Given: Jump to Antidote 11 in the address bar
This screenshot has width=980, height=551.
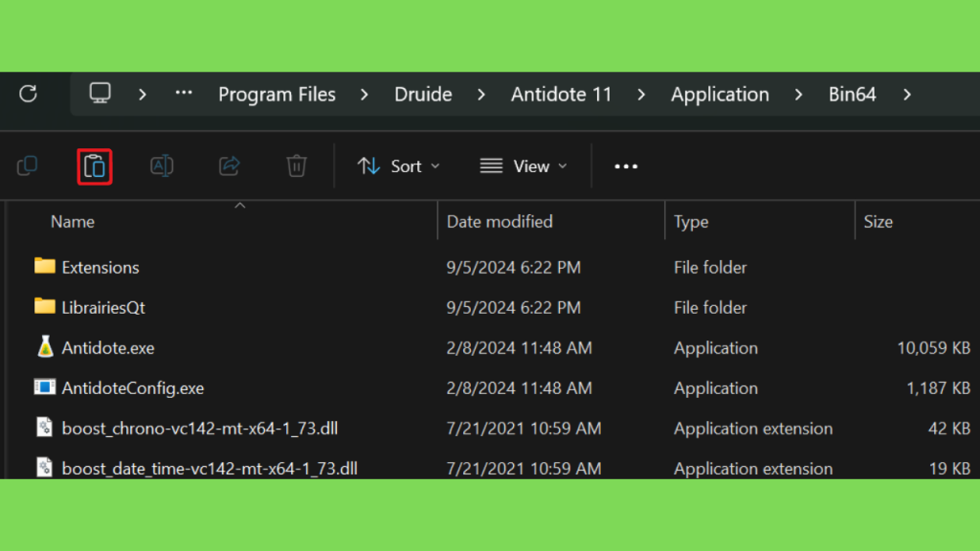Looking at the screenshot, I should point(561,95).
